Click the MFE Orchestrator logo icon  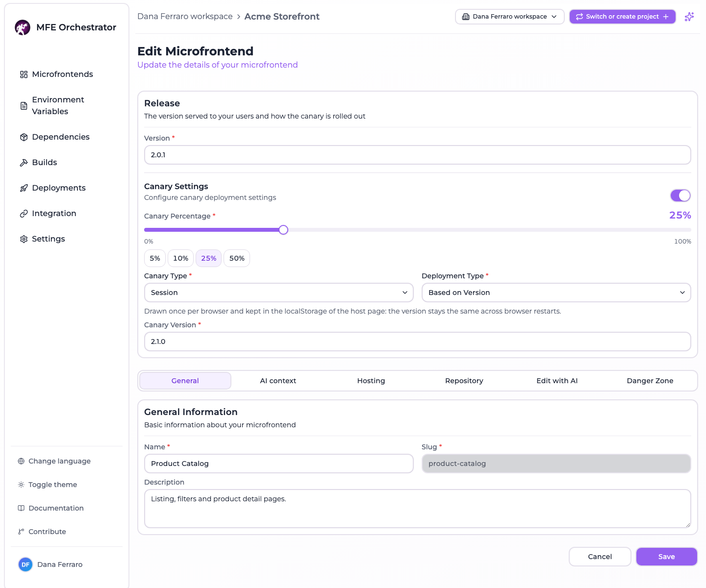click(x=23, y=27)
